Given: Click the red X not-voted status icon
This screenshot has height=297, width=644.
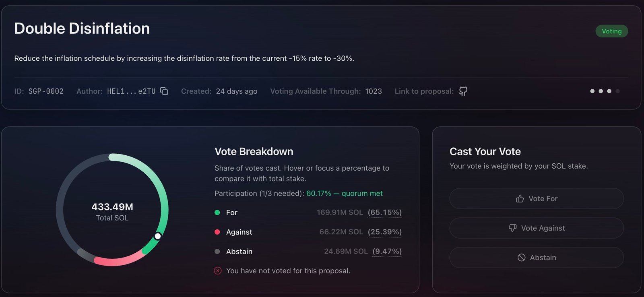Looking at the screenshot, I should [x=218, y=271].
